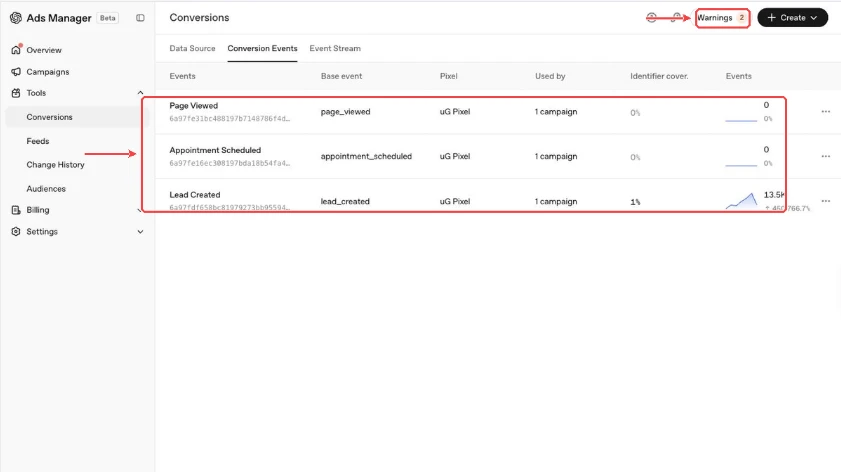Click 1 campaign in the Appointment Scheduled row
The height and width of the screenshot is (472, 841).
[556, 156]
